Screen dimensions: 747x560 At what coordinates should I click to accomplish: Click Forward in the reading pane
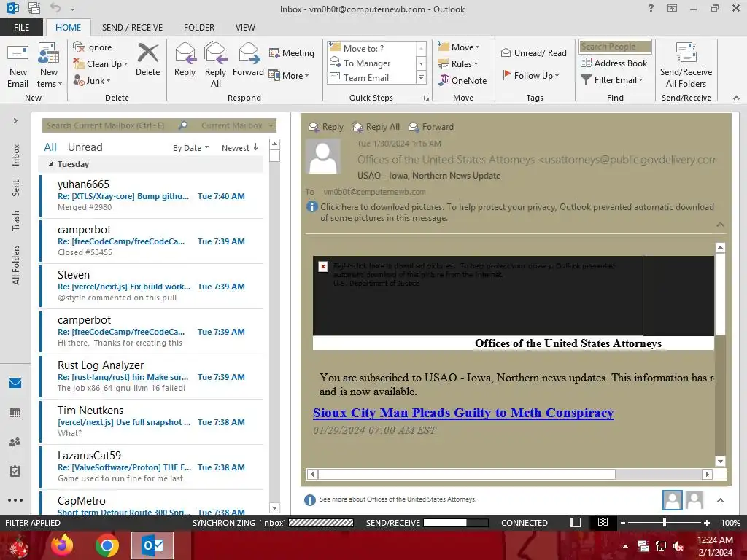coord(431,127)
